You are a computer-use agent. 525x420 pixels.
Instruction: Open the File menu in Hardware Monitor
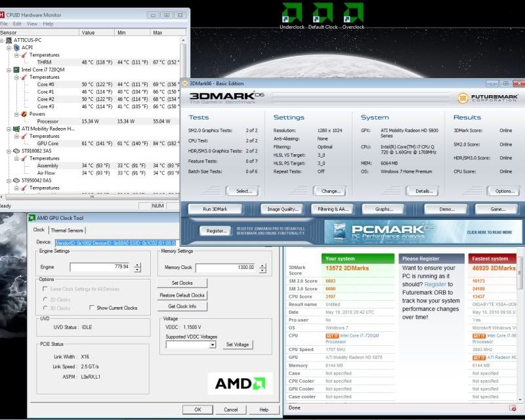click(x=4, y=24)
